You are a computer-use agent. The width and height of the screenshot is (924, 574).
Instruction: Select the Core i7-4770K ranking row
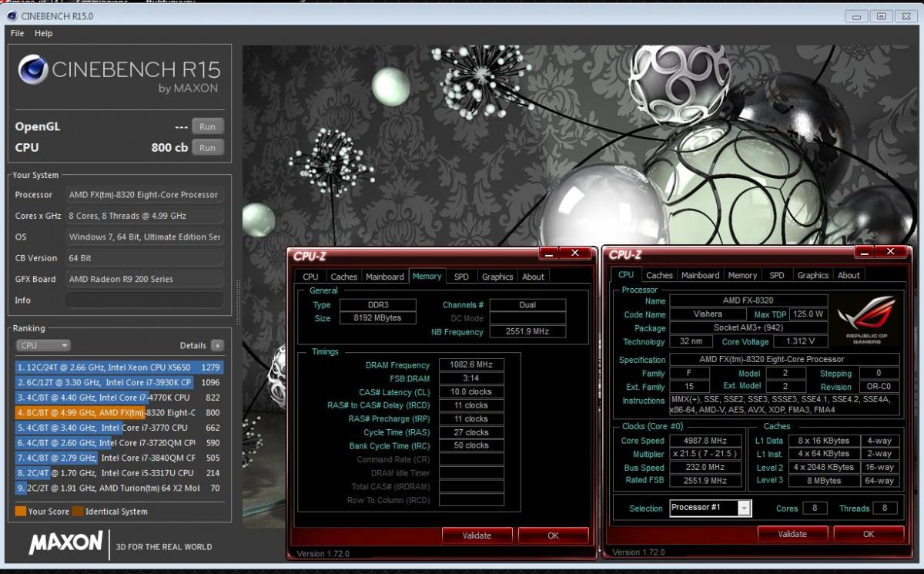click(x=119, y=398)
